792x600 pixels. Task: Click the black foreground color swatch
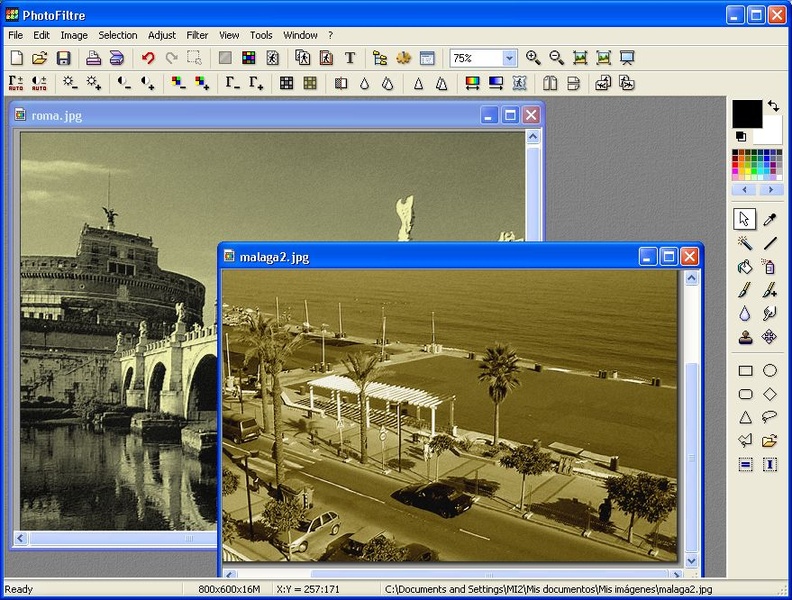pyautogui.click(x=746, y=113)
